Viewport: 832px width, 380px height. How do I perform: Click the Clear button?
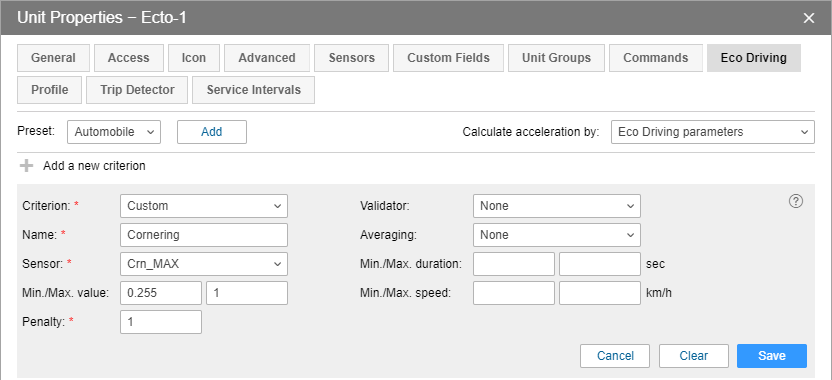coord(694,356)
